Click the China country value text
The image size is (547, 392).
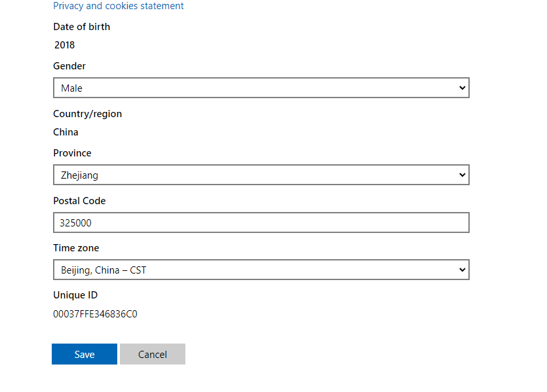[x=66, y=132]
